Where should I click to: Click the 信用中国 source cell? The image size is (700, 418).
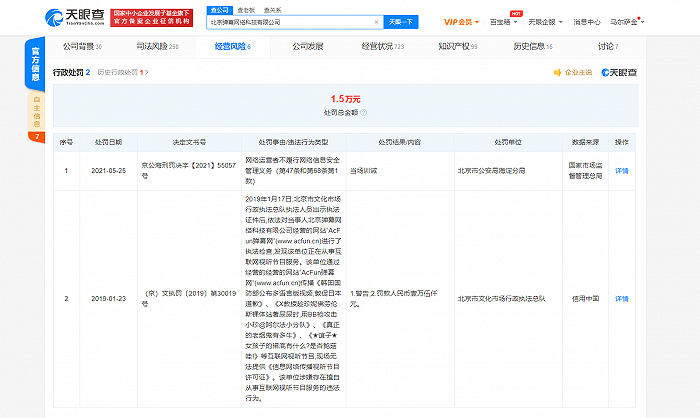click(x=585, y=299)
